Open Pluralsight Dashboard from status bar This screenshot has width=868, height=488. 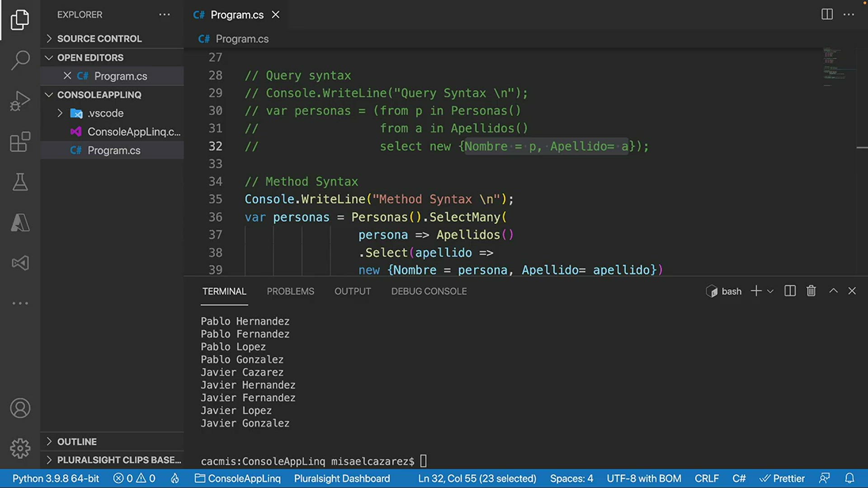[342, 478]
